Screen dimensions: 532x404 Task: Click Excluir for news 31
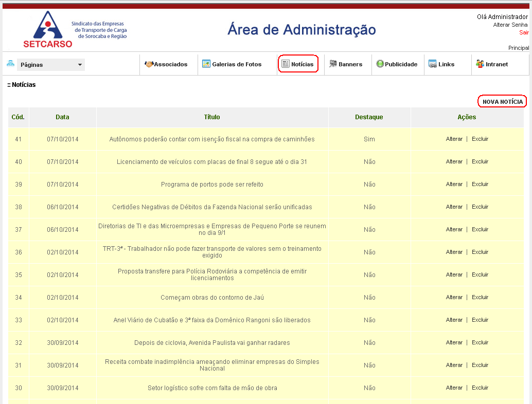[x=480, y=365]
